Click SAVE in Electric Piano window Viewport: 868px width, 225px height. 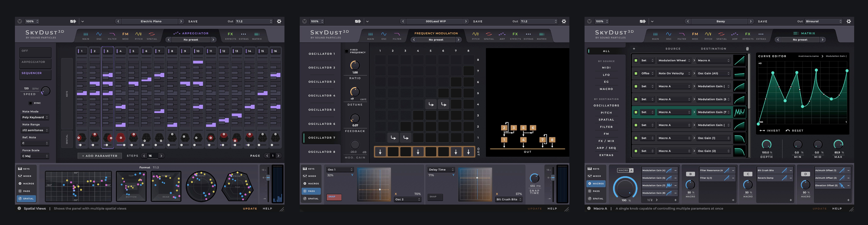(193, 21)
